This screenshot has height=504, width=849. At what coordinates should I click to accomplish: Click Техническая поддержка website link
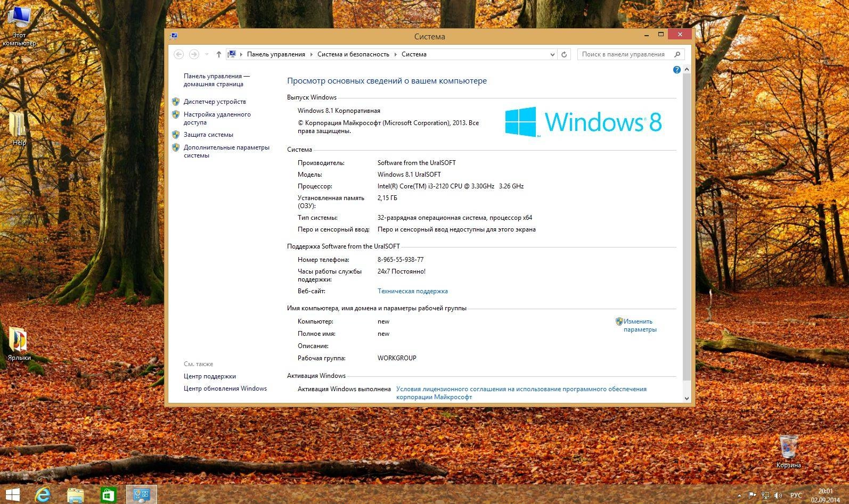click(413, 291)
